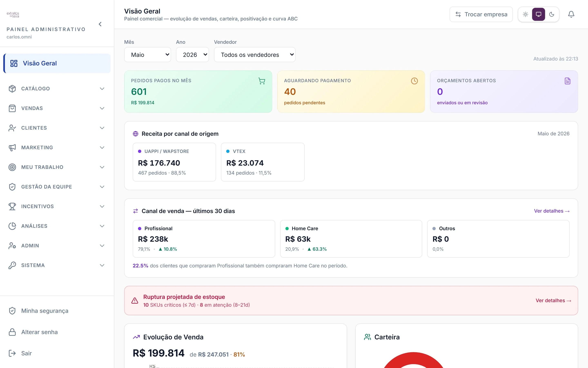Click the Outros R$ 0 card
Viewport: 588px width, 368px height.
[x=498, y=239]
